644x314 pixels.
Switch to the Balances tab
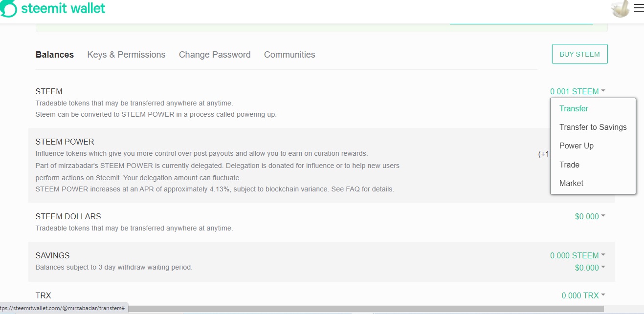click(x=55, y=55)
